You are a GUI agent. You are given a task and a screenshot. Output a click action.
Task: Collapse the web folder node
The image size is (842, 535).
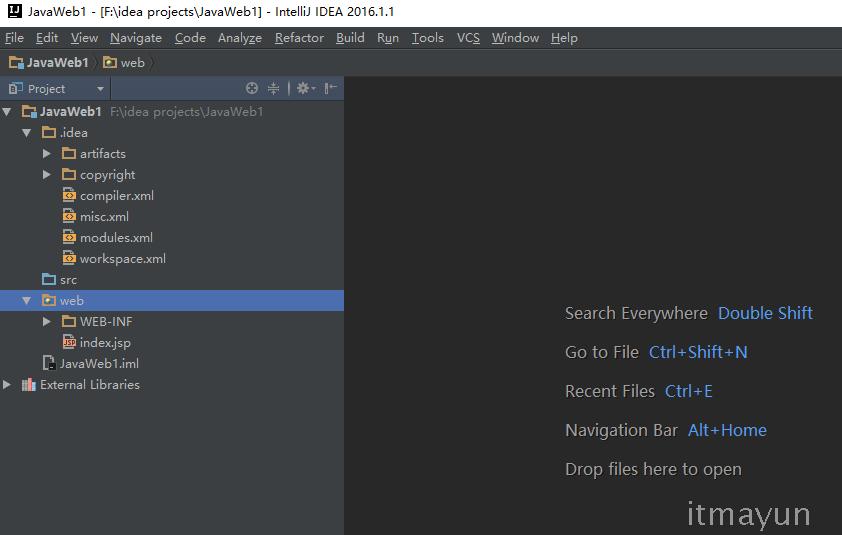[x=27, y=301]
